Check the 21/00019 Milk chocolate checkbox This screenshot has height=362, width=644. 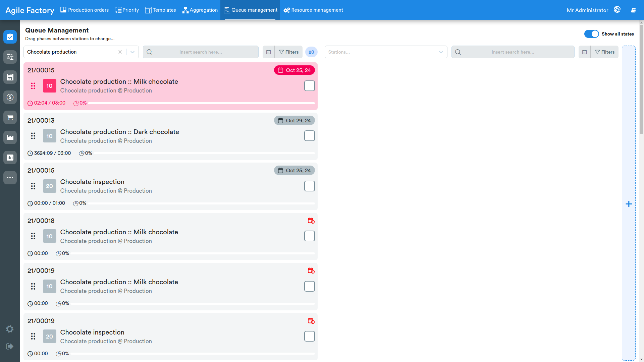pyautogui.click(x=309, y=286)
